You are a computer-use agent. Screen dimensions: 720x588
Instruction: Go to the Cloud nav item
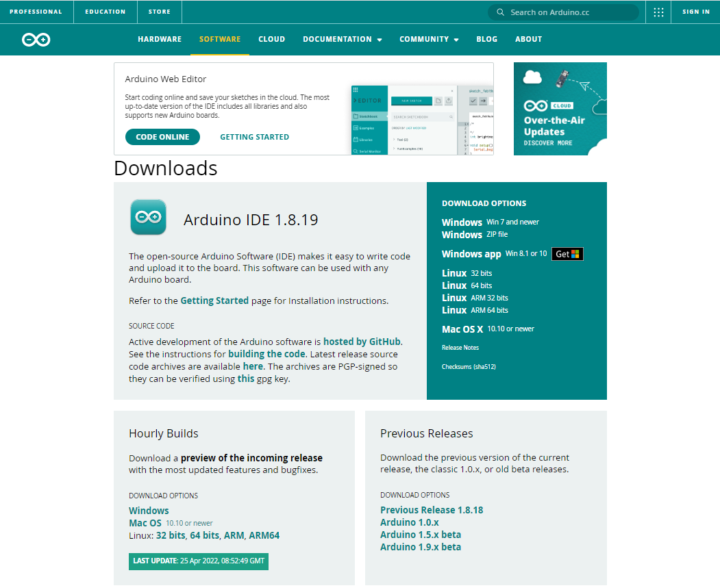click(272, 40)
